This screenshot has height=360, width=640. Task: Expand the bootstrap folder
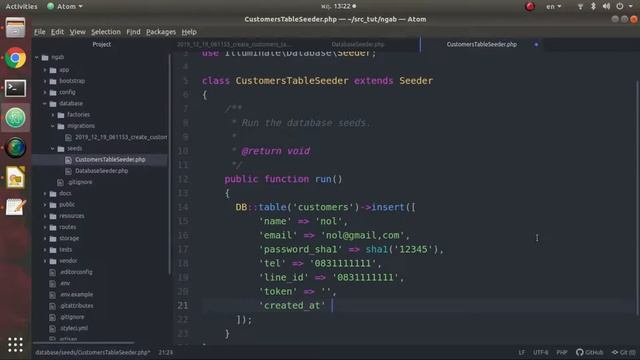coord(45,81)
